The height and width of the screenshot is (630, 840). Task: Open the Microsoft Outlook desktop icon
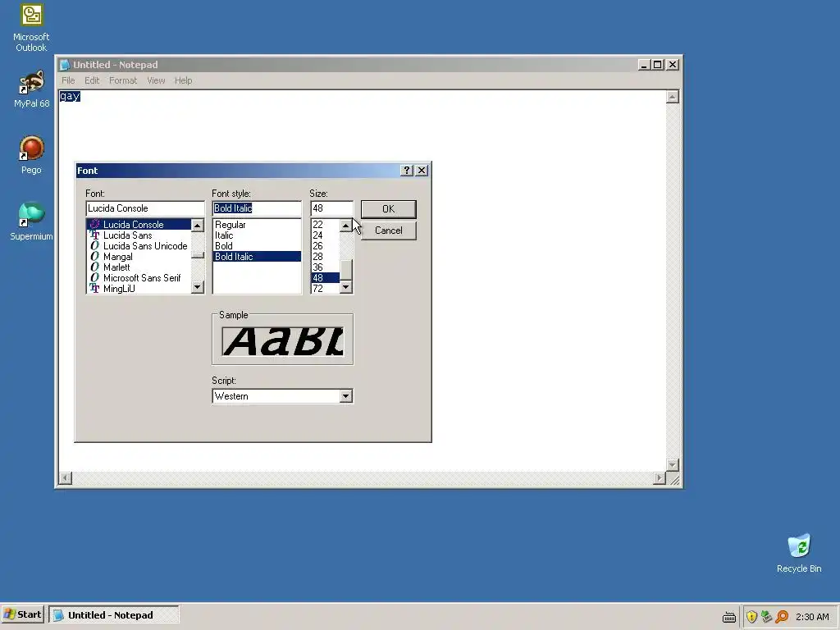pos(31,28)
